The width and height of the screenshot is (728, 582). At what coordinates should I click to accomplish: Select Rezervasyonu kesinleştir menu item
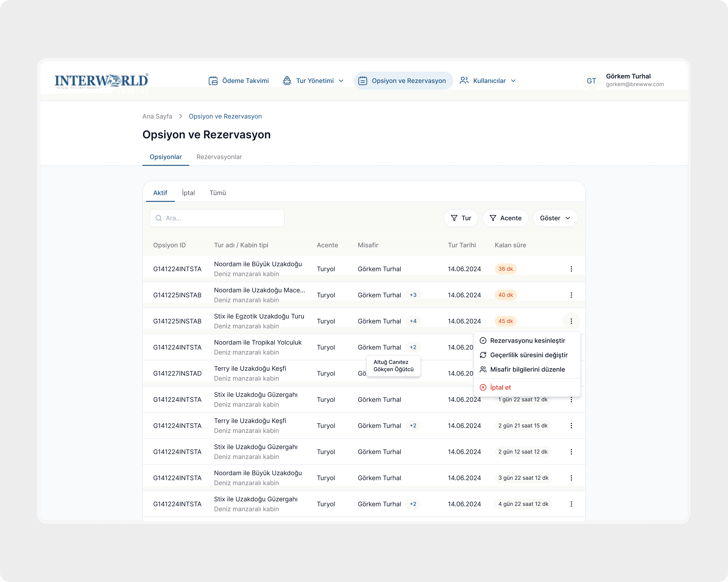(x=527, y=341)
